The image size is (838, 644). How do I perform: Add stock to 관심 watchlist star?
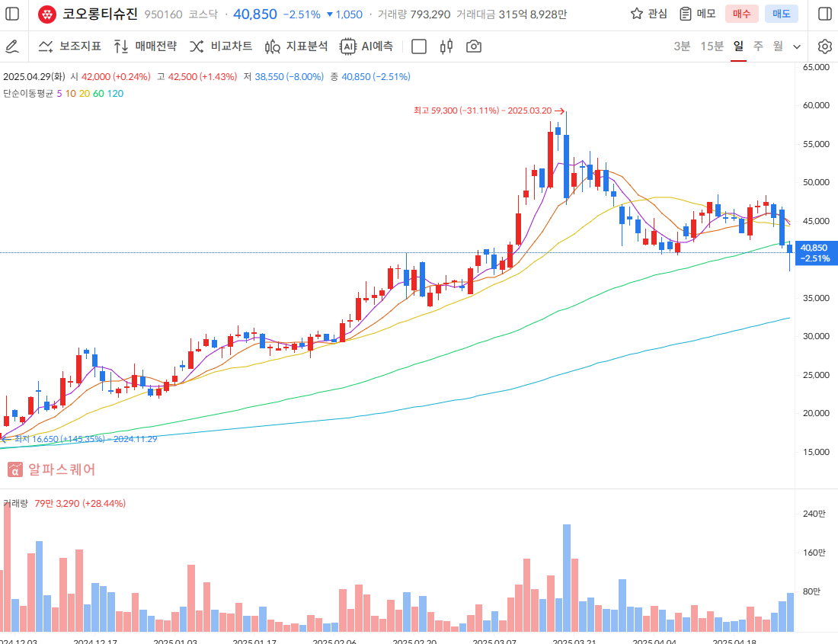[x=648, y=14]
